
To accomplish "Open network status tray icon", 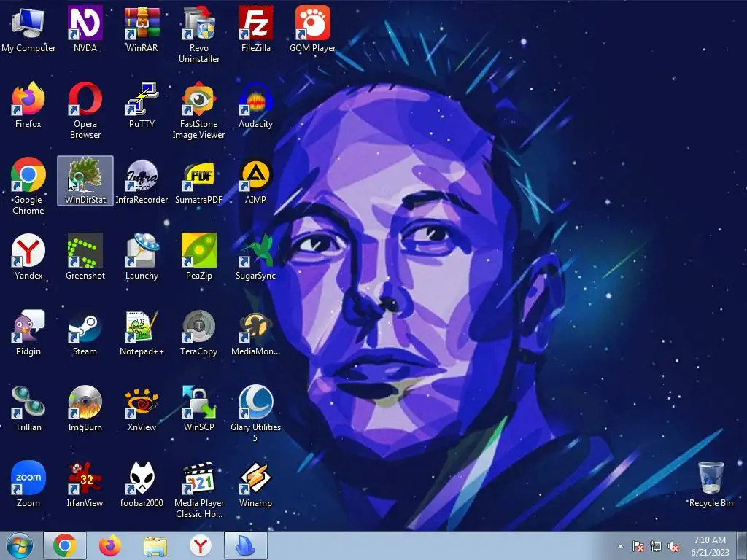I will pos(656,547).
